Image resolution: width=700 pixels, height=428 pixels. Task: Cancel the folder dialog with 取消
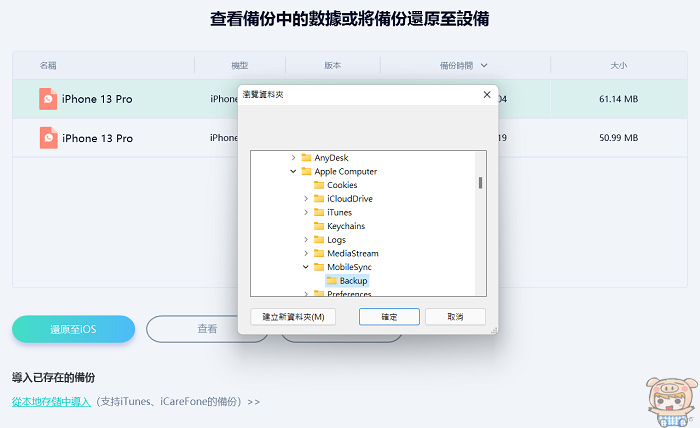[455, 317]
